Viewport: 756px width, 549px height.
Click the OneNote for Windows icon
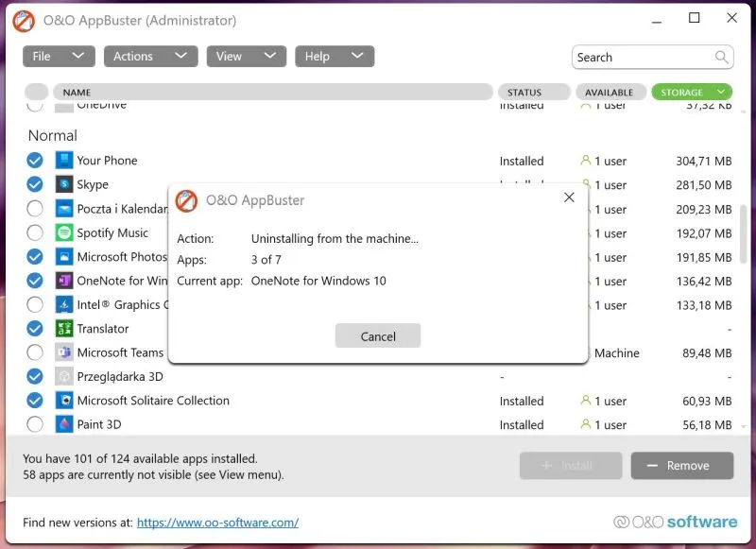coord(62,281)
